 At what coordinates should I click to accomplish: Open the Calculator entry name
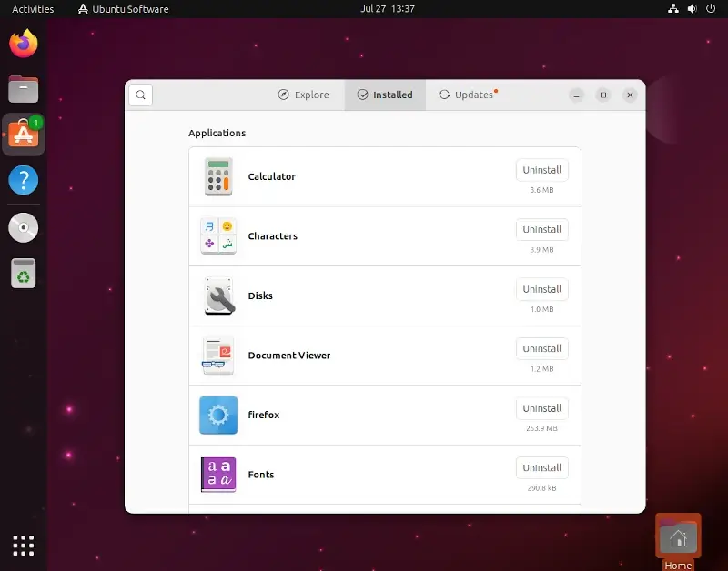click(x=271, y=176)
